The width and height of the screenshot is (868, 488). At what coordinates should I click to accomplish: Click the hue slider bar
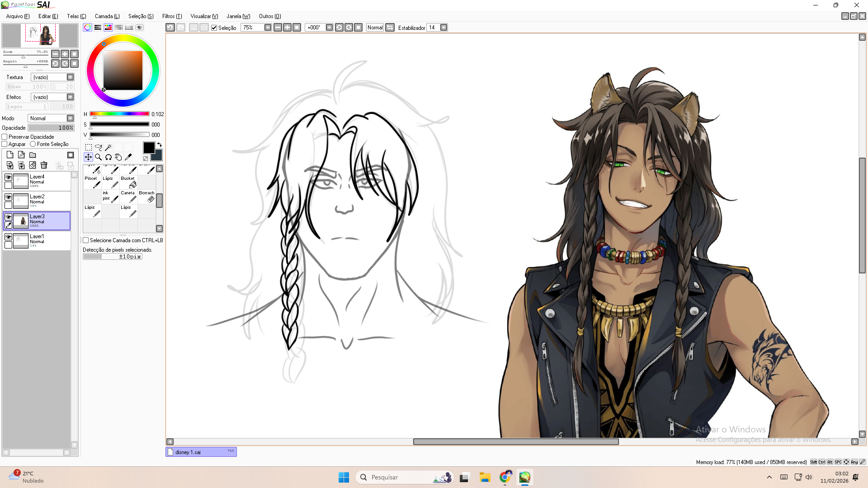[x=119, y=114]
